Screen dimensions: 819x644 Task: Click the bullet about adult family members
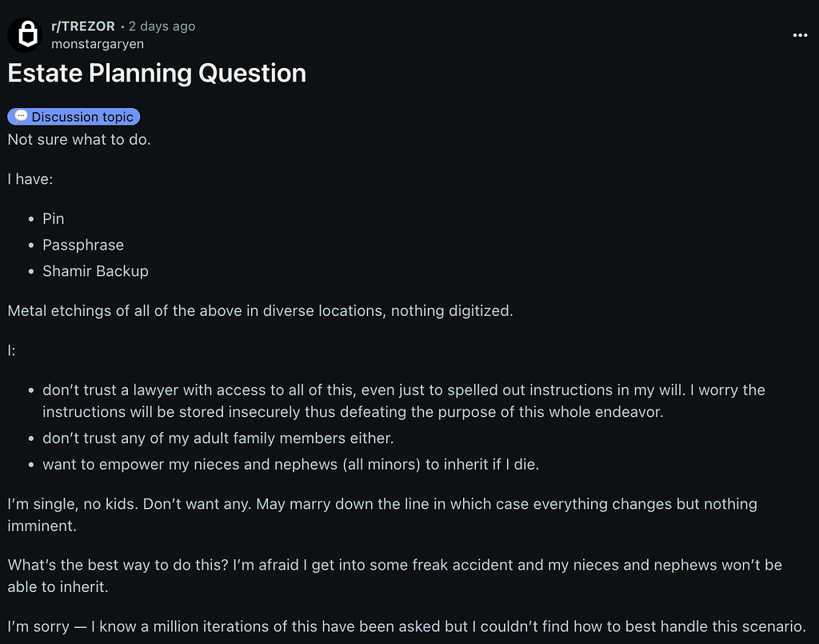point(218,438)
